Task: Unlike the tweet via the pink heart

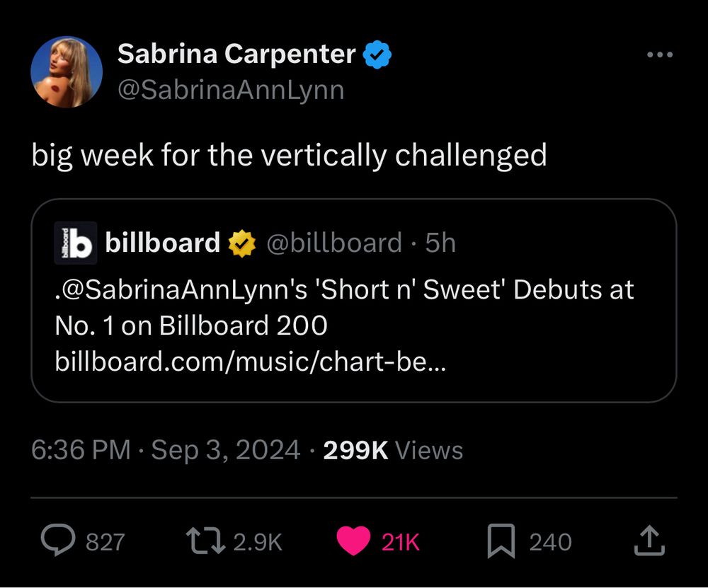Action: (x=353, y=541)
